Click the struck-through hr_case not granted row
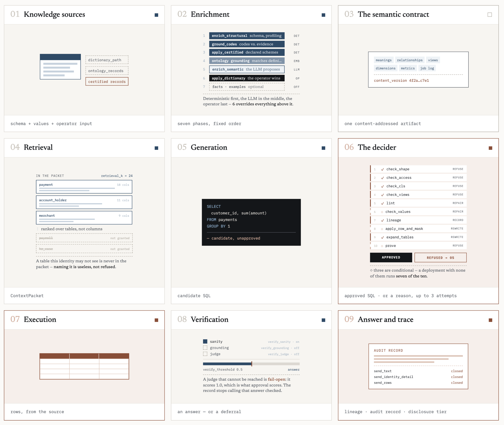This screenshot has height=425, width=504. click(x=84, y=249)
